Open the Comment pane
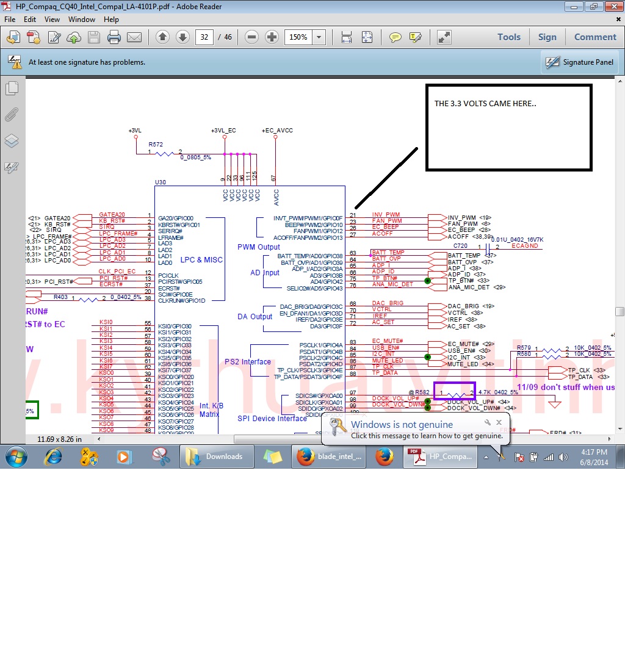 click(595, 37)
